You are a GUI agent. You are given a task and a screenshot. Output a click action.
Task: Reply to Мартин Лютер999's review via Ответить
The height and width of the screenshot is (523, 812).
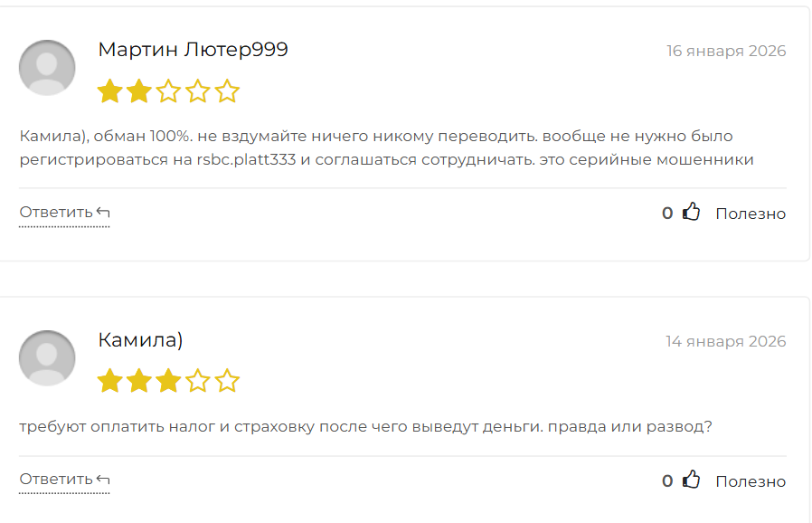pos(56,213)
